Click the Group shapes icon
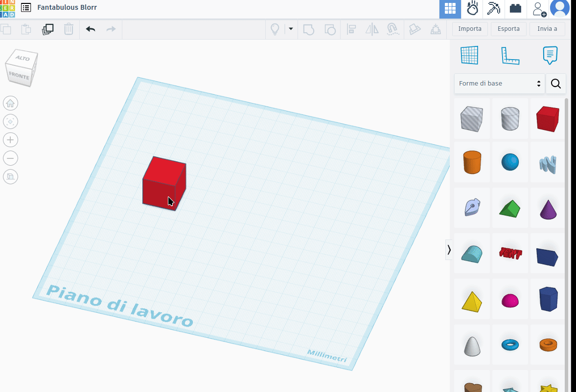 [x=309, y=29]
